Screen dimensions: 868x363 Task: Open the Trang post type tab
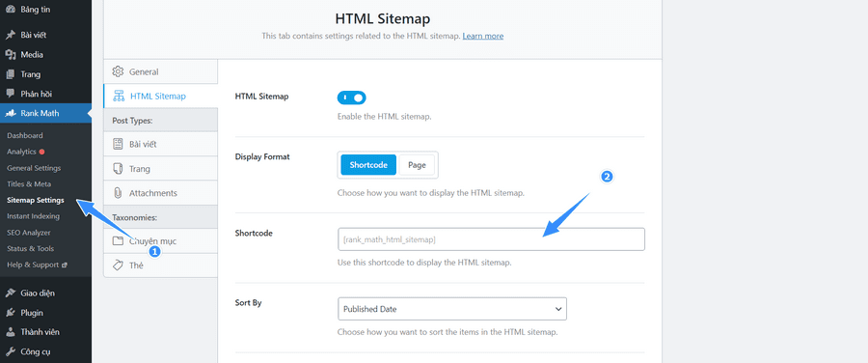tap(160, 169)
